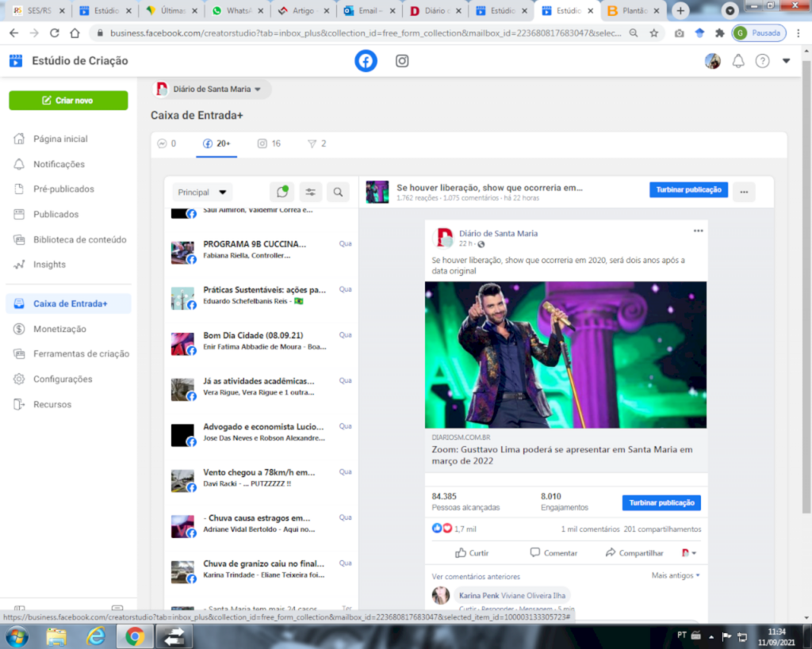Select Caixa de Entrada+ in sidebar
This screenshot has width=812, height=649.
[x=68, y=304]
